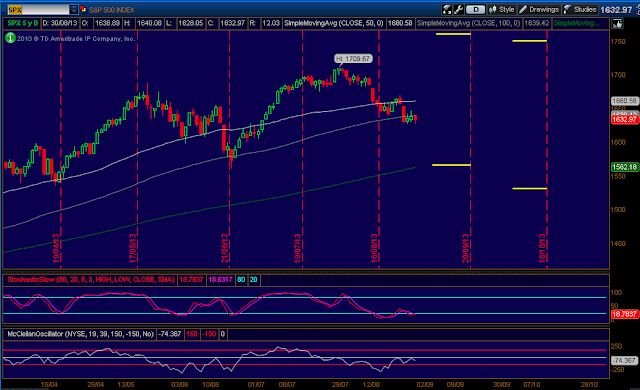This screenshot has width=640, height=390.
Task: Select SimpleMovingAvg (CLOSE, 50, 0) study label
Action: [334, 23]
